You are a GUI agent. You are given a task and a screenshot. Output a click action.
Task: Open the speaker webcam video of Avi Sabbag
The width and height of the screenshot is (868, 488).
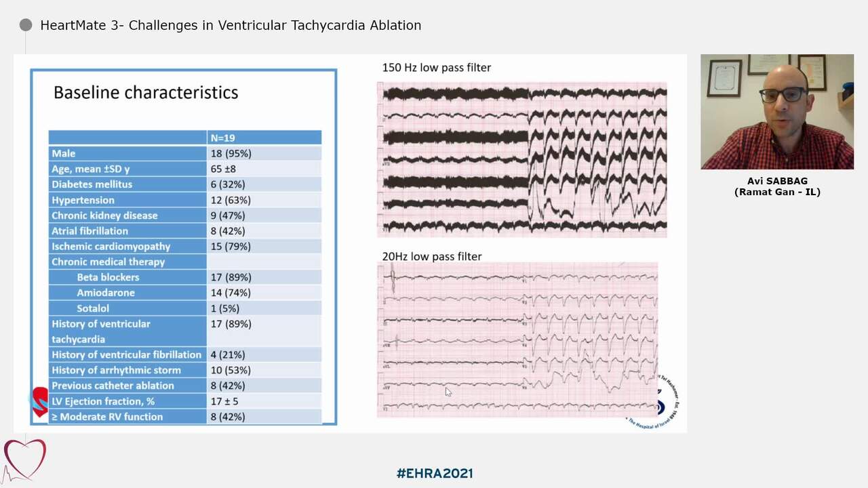(x=777, y=112)
